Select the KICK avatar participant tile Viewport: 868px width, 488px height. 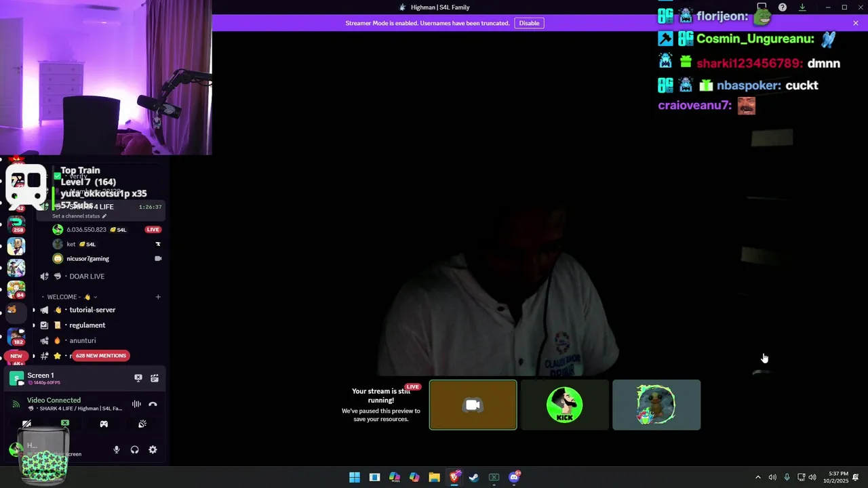pyautogui.click(x=565, y=405)
